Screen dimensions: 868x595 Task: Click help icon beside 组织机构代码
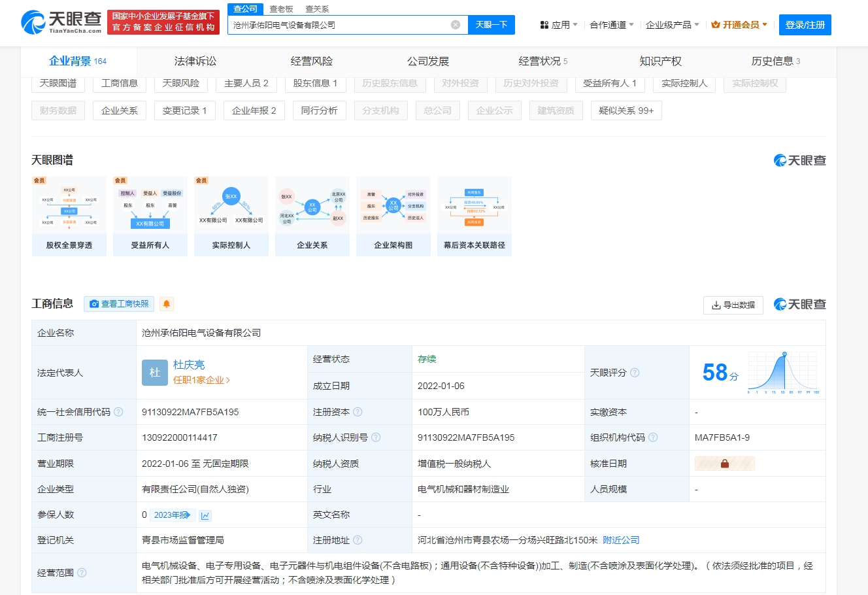click(x=653, y=437)
